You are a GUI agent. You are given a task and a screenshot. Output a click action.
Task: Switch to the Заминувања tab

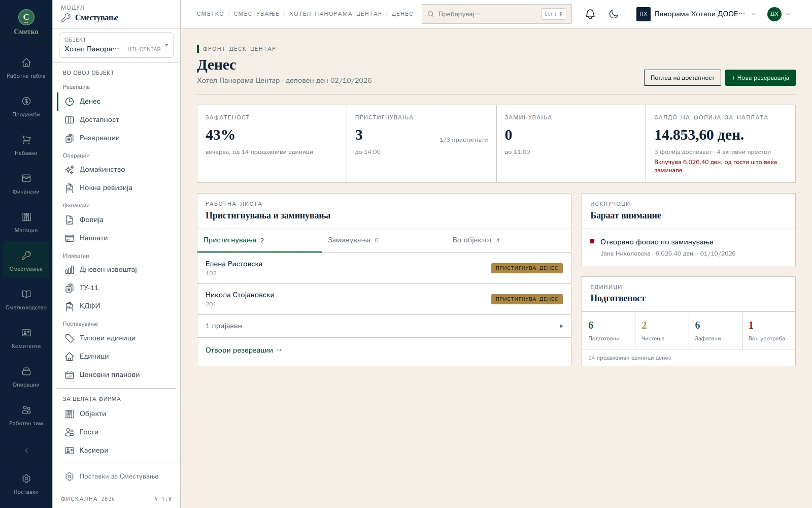coord(384,240)
